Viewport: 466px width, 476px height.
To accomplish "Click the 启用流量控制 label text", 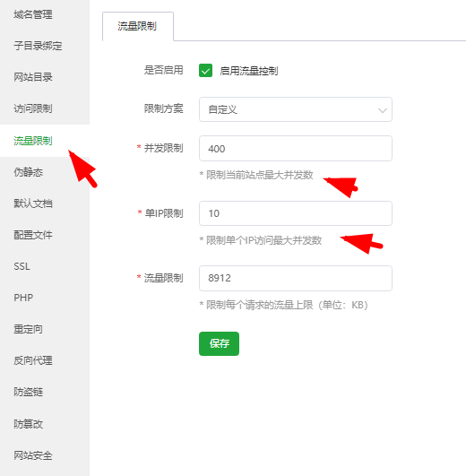I will pos(249,71).
